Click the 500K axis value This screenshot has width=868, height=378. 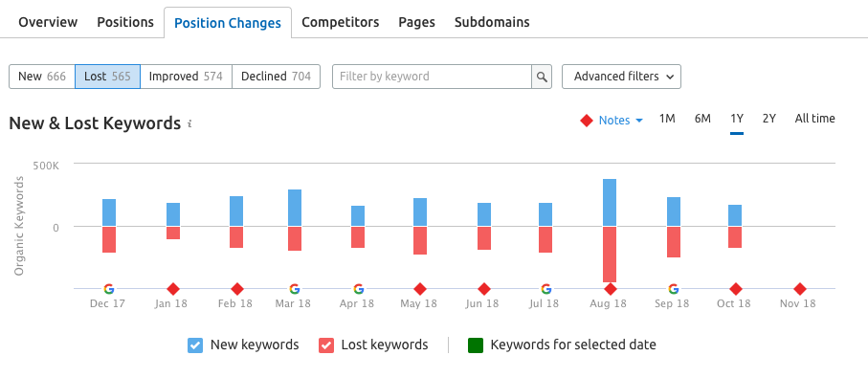tap(45, 166)
